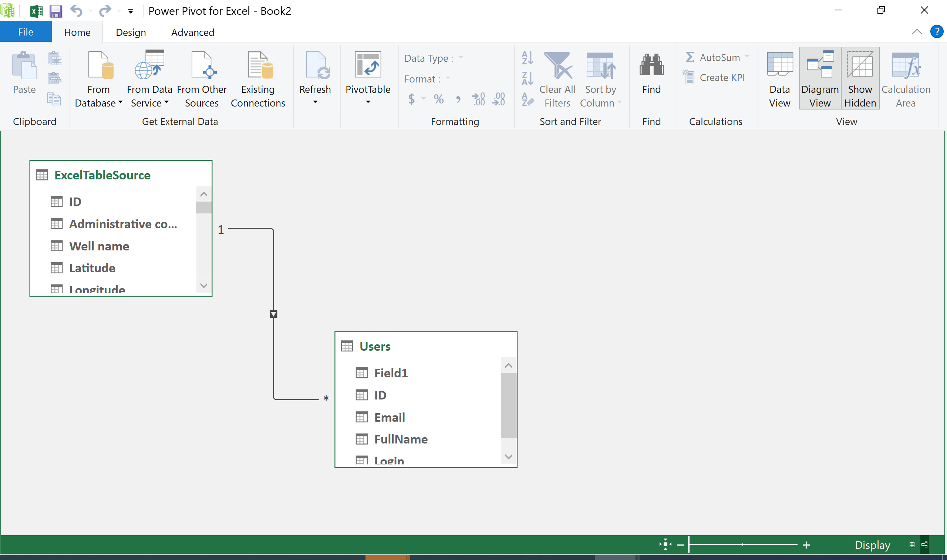Decrease decimal places
This screenshot has width=947, height=560.
(498, 99)
